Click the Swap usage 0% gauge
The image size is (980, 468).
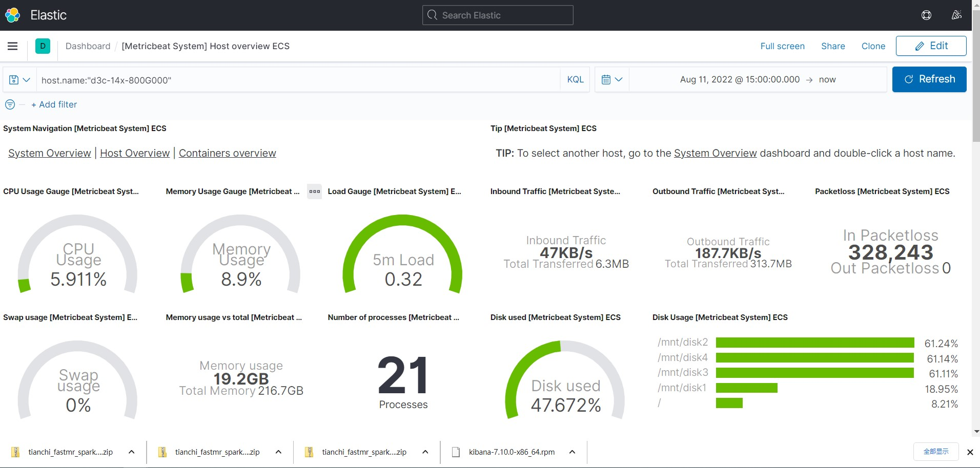[x=78, y=380]
